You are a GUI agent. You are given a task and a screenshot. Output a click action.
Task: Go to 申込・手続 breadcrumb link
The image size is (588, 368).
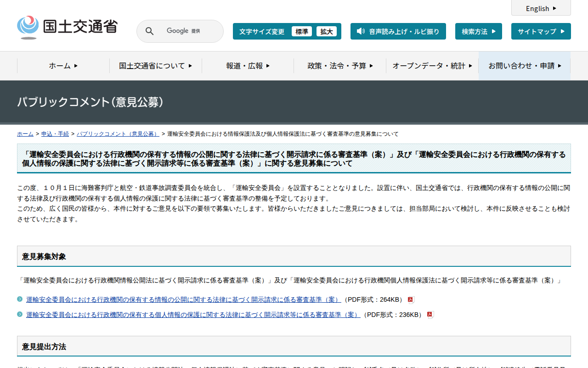[55, 134]
